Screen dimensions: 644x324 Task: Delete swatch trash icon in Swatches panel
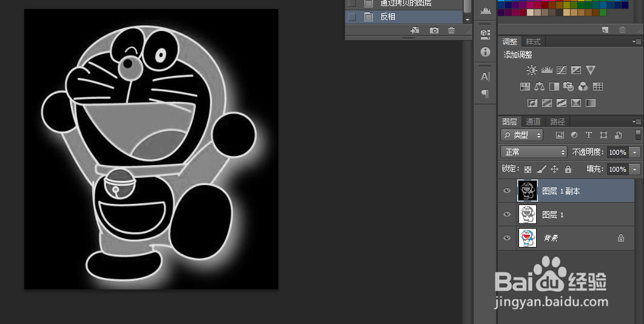point(622,30)
